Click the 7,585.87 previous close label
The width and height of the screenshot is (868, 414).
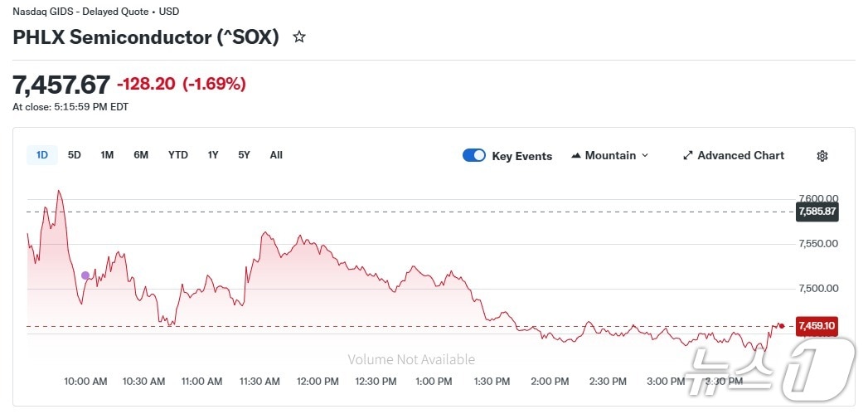click(x=817, y=212)
